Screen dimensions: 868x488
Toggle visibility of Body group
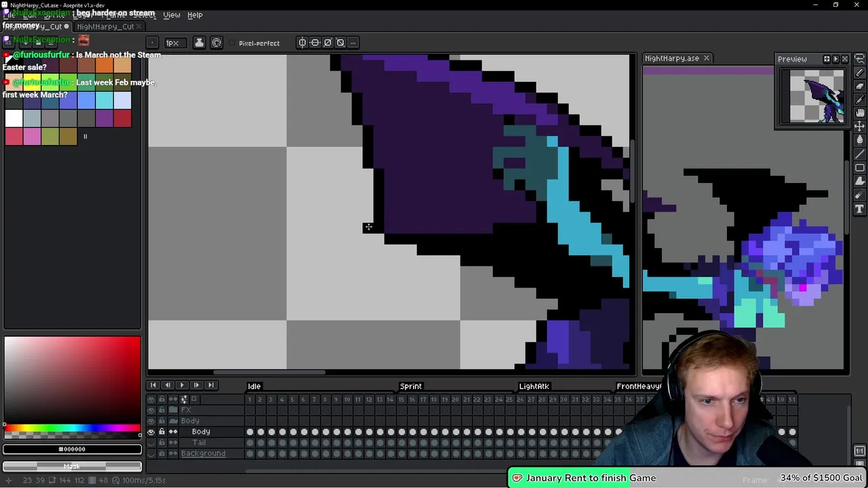pos(151,421)
